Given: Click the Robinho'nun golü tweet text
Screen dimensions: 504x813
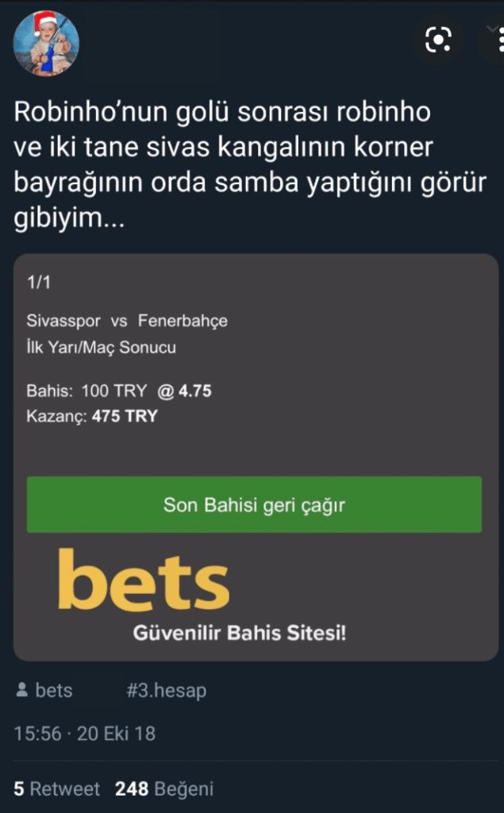Looking at the screenshot, I should [250, 165].
